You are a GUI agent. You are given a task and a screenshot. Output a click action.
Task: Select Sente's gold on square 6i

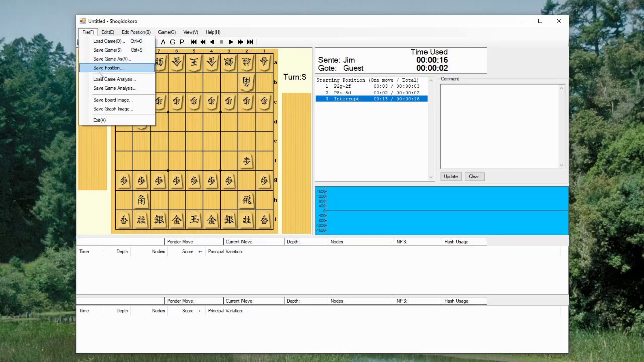[x=177, y=220]
